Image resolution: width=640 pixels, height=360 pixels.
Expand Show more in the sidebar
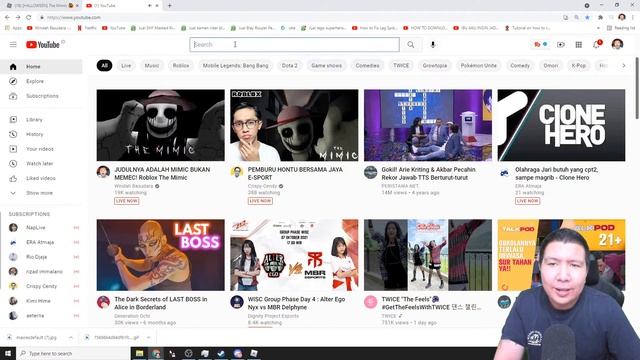(x=41, y=193)
